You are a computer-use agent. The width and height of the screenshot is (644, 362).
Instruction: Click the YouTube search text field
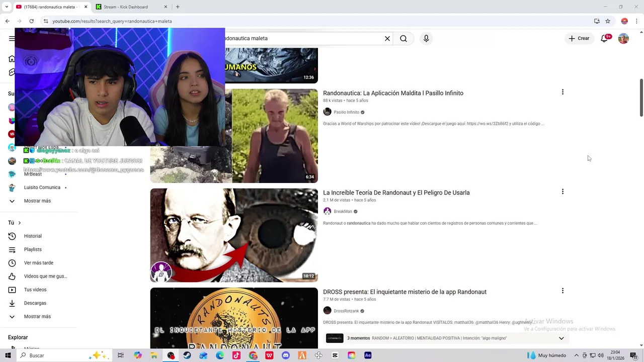click(302, 38)
